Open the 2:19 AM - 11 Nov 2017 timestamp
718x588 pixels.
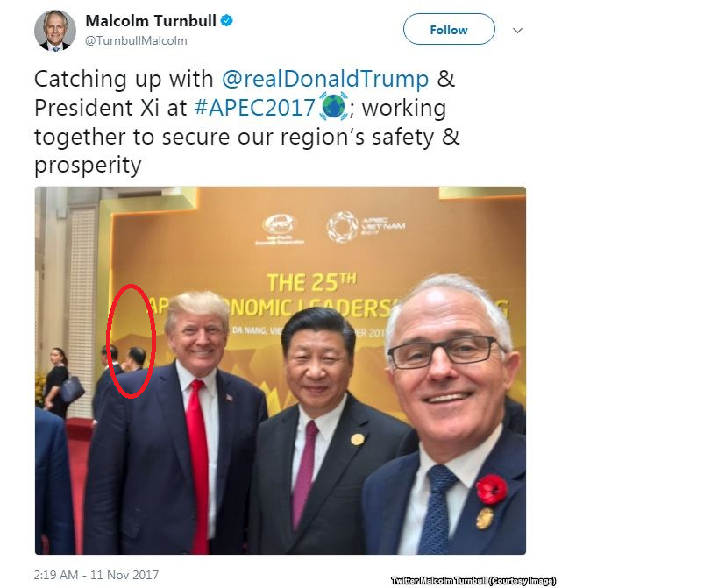96,575
